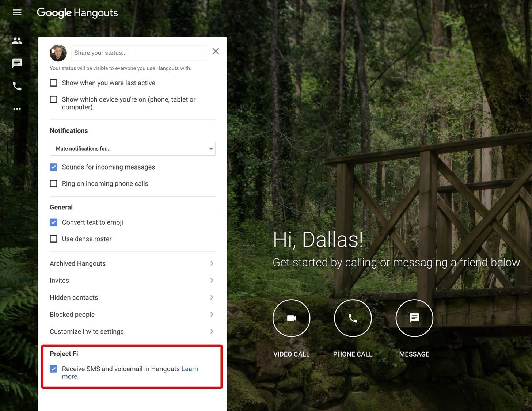Open the hamburger main menu
Viewport: 532px width, 411px height.
point(17,13)
